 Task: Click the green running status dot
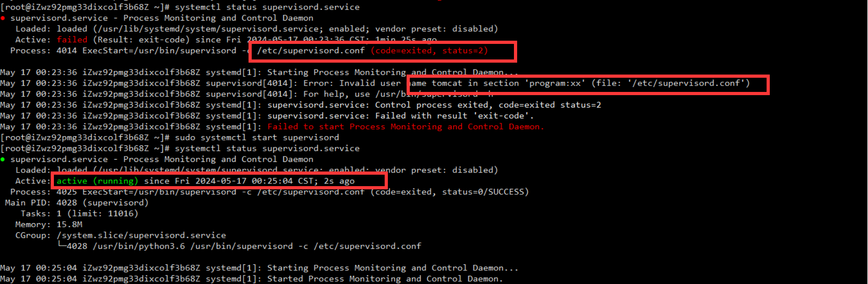click(x=3, y=160)
